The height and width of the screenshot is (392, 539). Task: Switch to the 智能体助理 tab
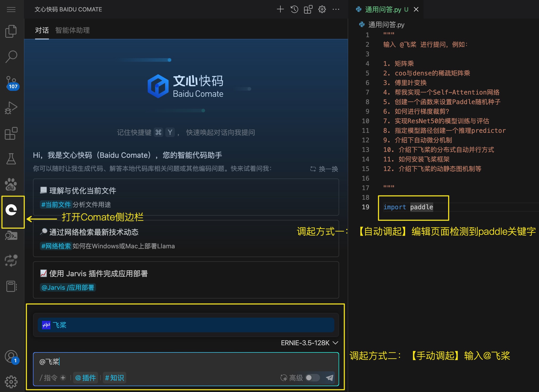(x=72, y=30)
